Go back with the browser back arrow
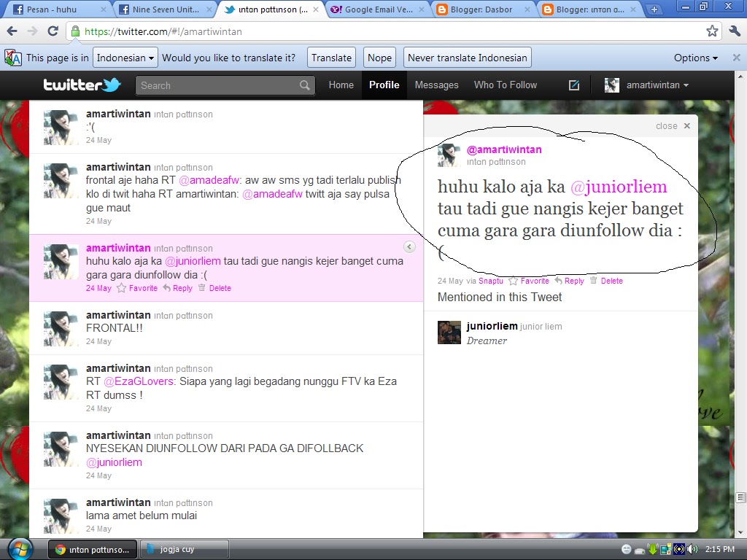 point(12,31)
